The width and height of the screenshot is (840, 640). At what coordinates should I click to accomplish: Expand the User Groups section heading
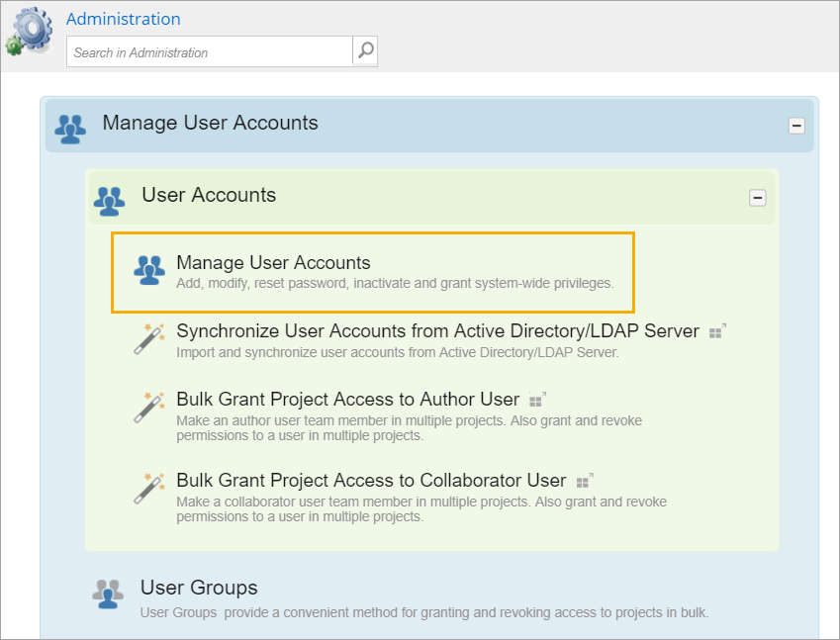click(x=199, y=588)
